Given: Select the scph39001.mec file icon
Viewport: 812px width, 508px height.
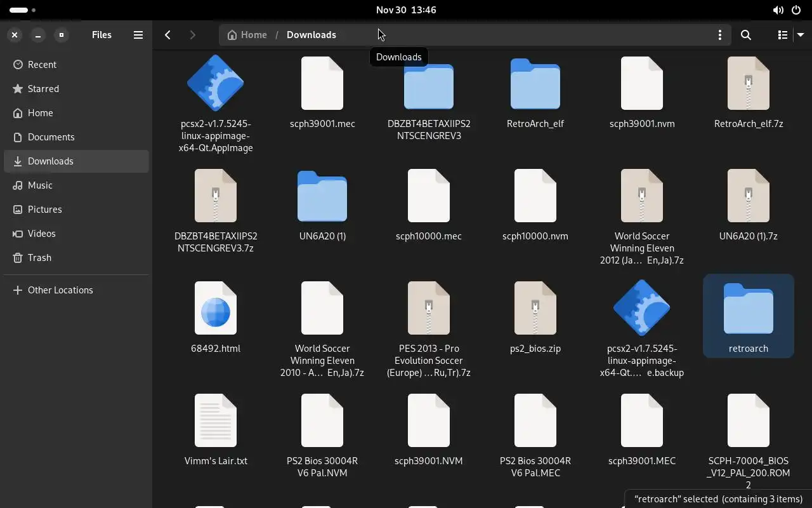Looking at the screenshot, I should [322, 83].
